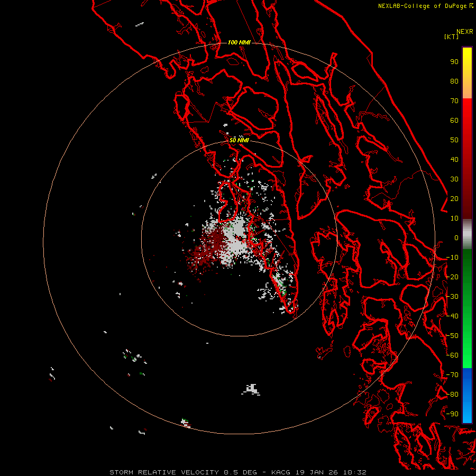The image size is (476, 476).
Task: Click the 70 knot scale label
Action: [x=454, y=101]
